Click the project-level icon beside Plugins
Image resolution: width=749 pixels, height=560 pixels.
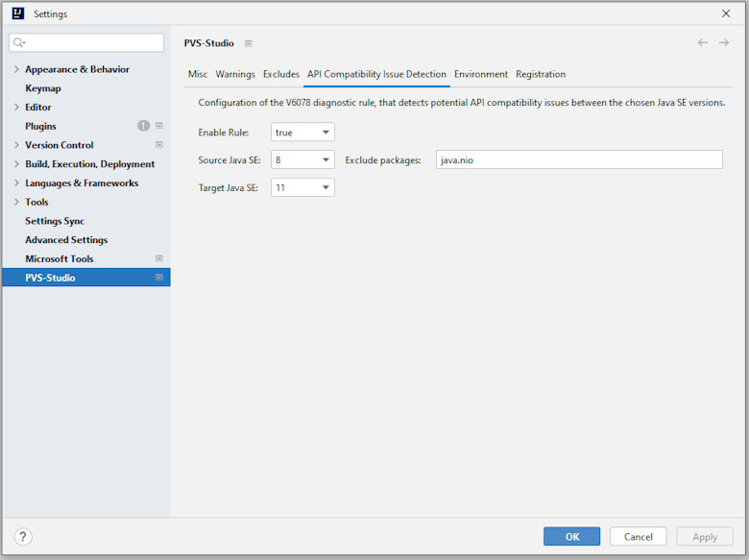click(159, 126)
